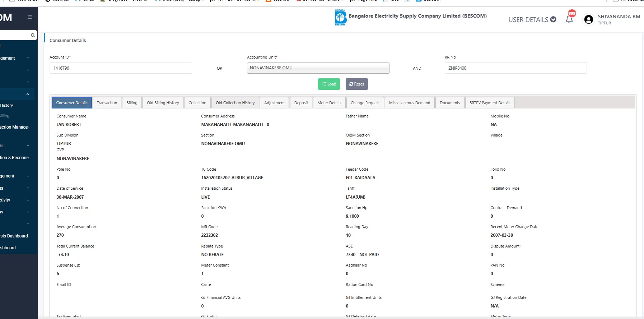Click MR Code value '2232302'
Viewport: 644px width, 319px height.
(x=210, y=235)
